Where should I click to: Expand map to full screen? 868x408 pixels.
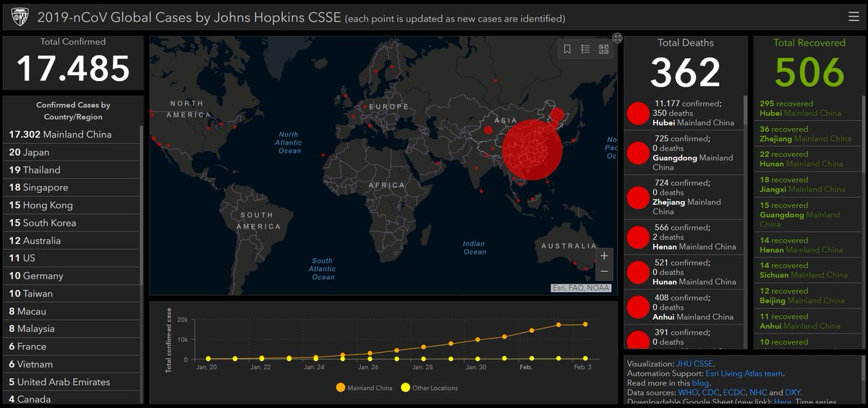click(x=617, y=38)
